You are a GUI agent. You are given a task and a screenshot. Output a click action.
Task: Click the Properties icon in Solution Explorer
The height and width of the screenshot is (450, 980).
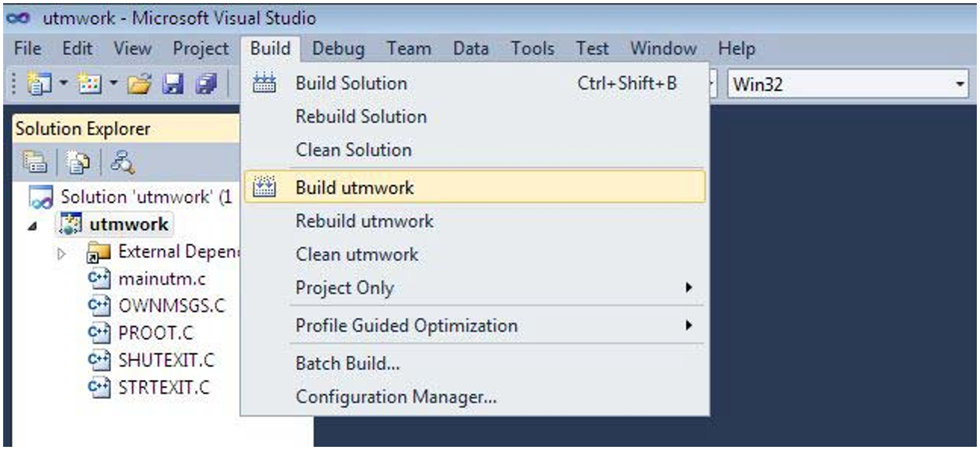pos(34,163)
